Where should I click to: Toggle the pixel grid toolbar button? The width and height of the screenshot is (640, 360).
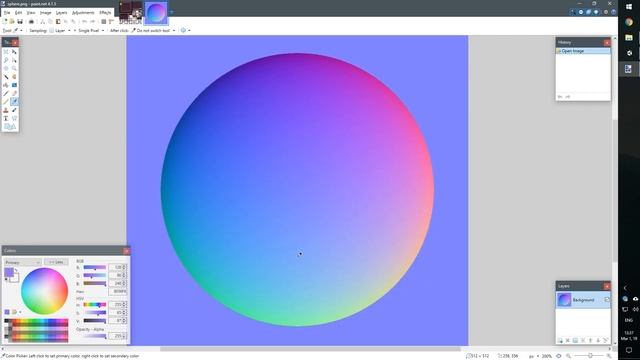pyautogui.click(x=104, y=21)
